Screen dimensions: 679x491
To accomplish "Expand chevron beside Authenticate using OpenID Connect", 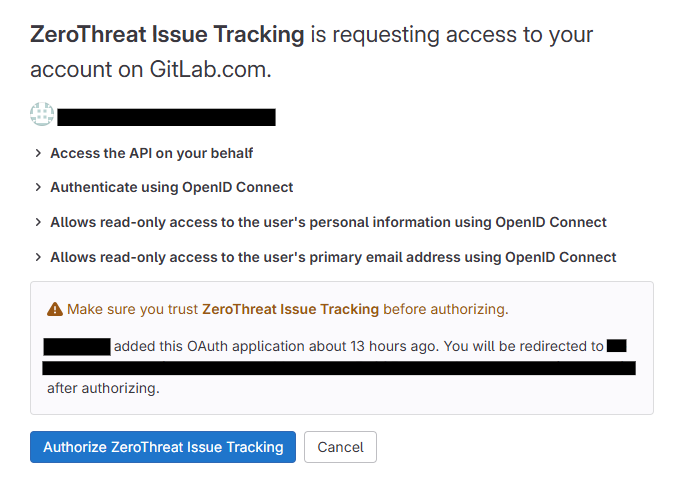I will [38, 188].
